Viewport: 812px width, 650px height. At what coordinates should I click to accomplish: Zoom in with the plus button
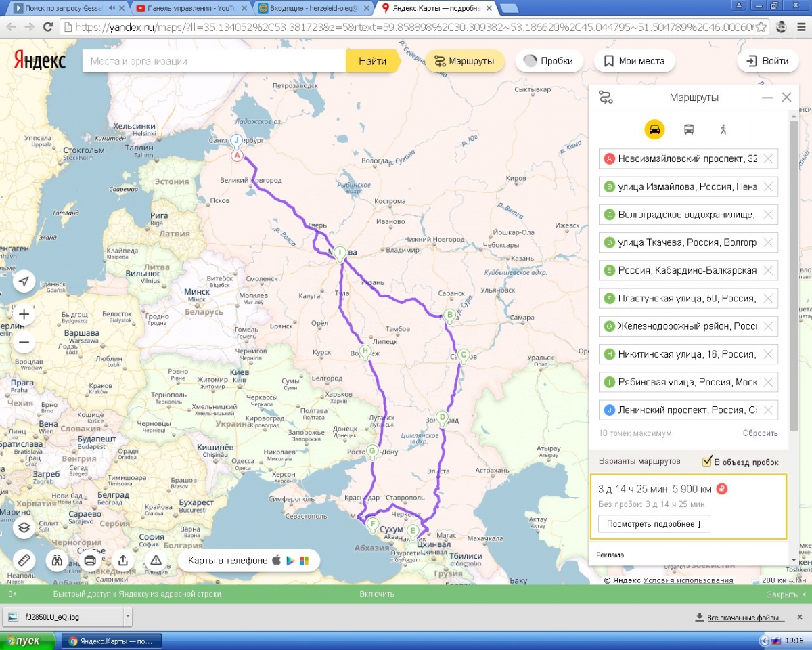pos(24,314)
